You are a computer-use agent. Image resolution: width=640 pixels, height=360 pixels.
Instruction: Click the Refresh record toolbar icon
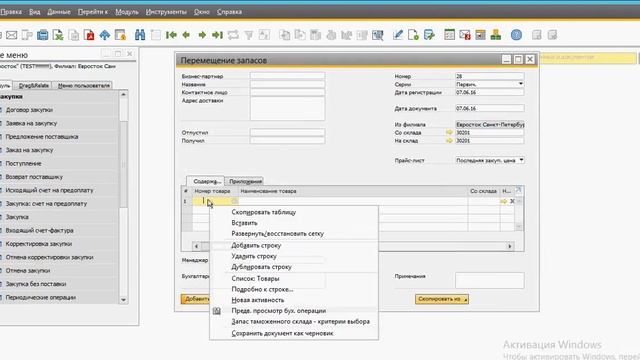(233, 35)
